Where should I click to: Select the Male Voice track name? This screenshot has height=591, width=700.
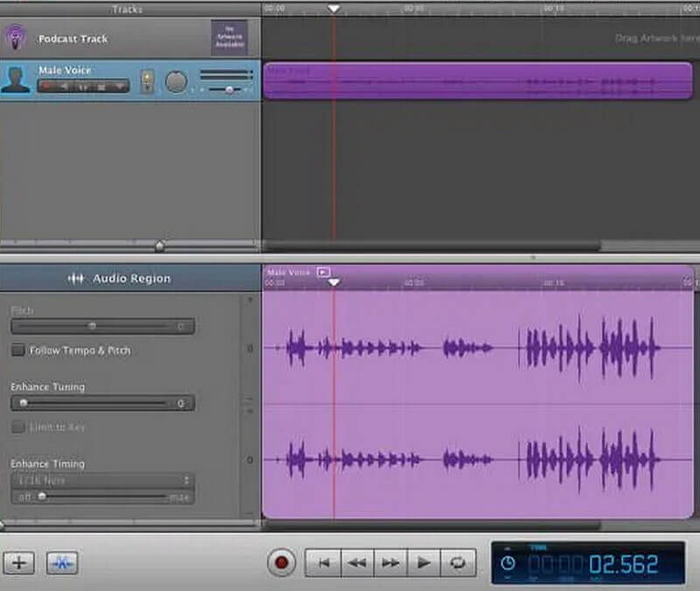click(x=65, y=70)
